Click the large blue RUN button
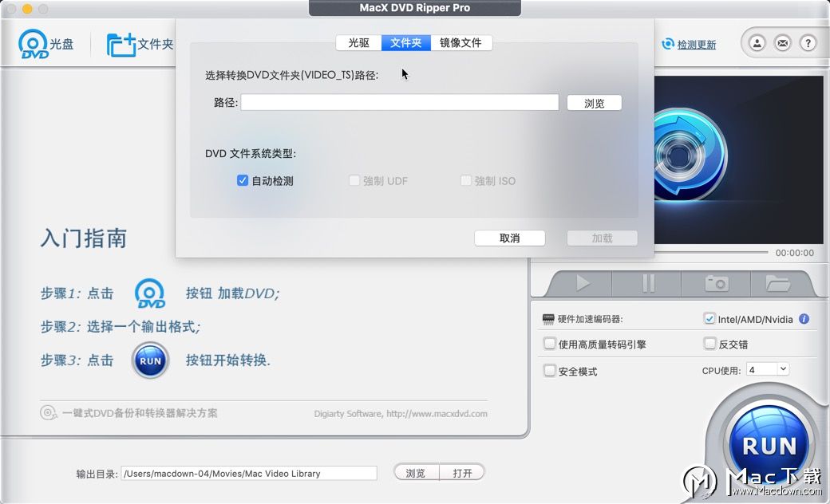The height and width of the screenshot is (504, 830). [x=769, y=446]
